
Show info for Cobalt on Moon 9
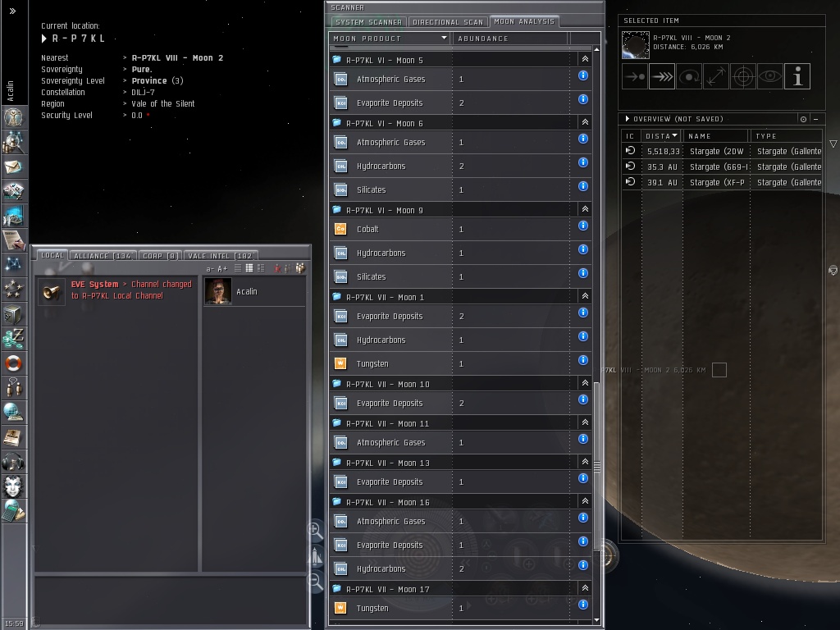[583, 226]
